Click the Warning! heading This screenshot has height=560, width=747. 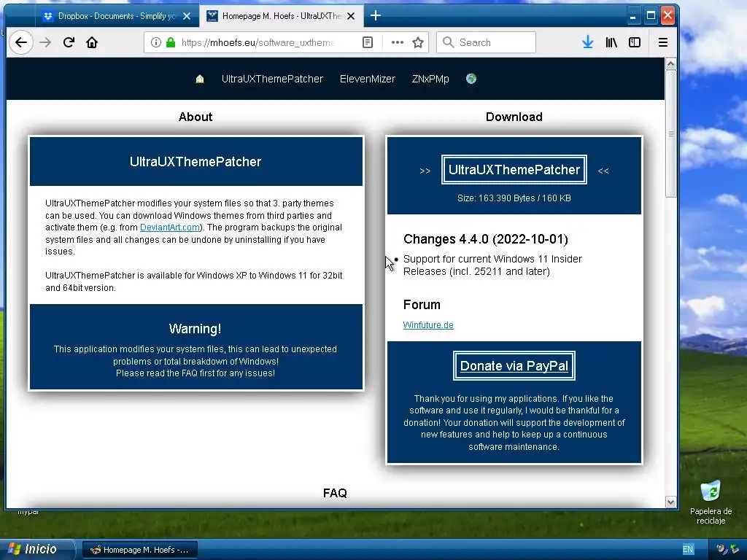(x=195, y=329)
